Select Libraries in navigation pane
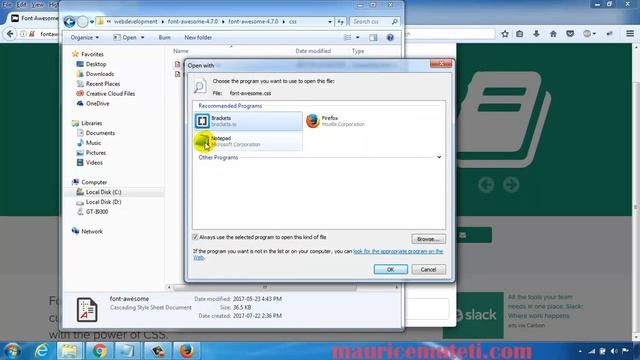Viewport: 640px width, 360px height. tap(91, 123)
